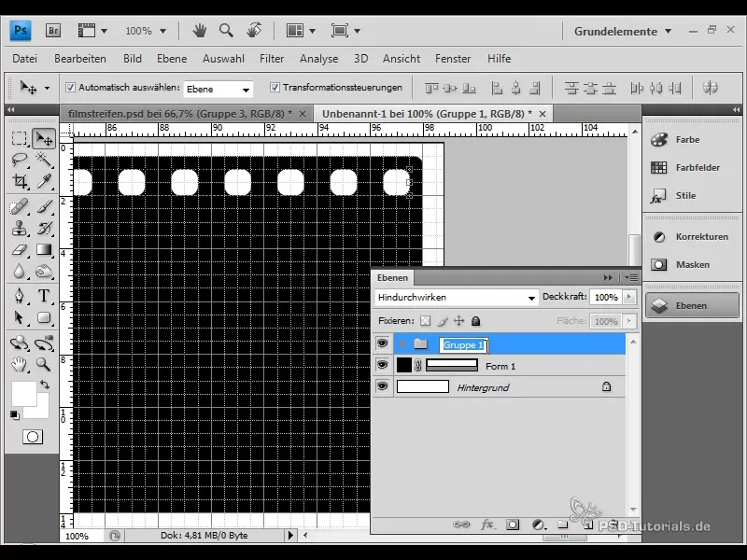Disable Transformationssteuerungen checkbox
The width and height of the screenshot is (747, 560).
pos(275,88)
